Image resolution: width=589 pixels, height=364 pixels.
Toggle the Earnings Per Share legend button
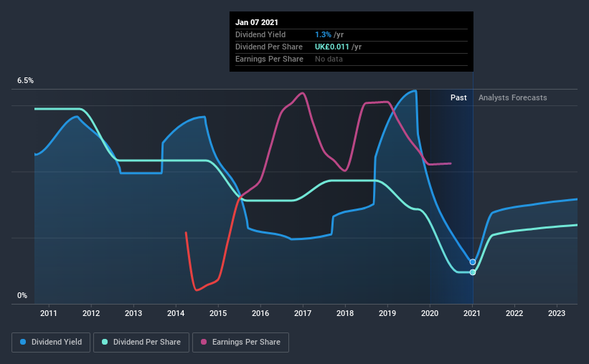pyautogui.click(x=240, y=343)
